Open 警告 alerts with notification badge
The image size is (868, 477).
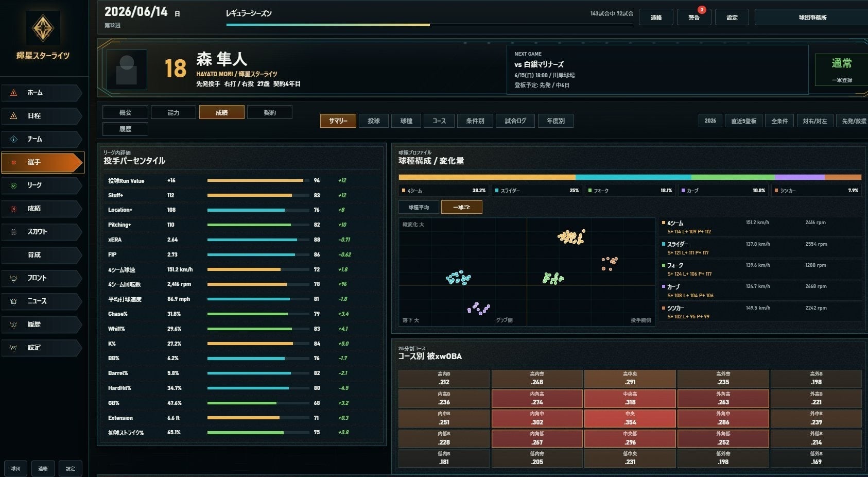tap(694, 17)
